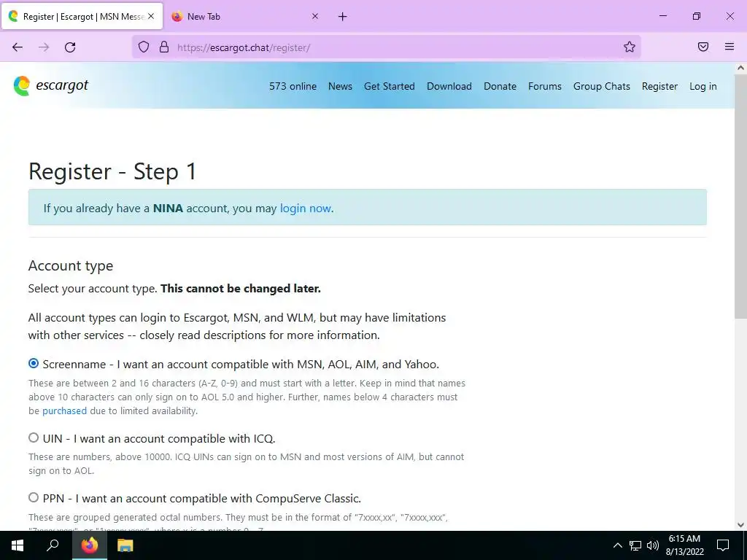Reload the page with the refresh icon

tap(70, 47)
